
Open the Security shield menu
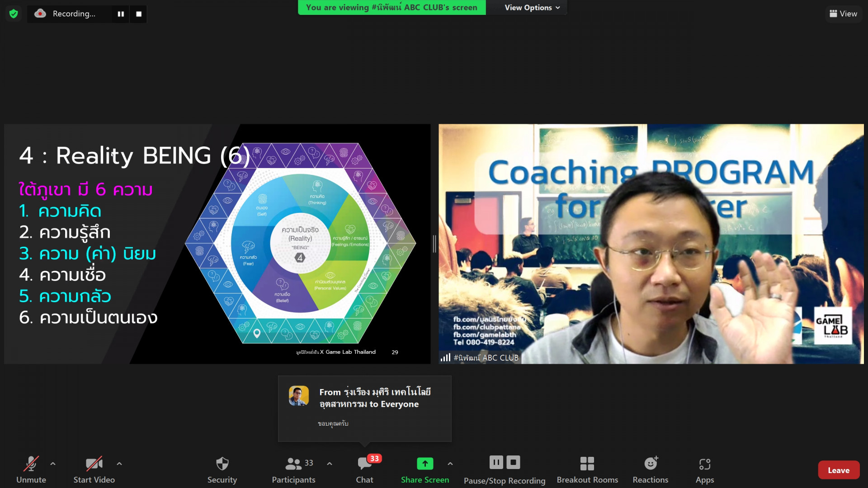coord(222,470)
